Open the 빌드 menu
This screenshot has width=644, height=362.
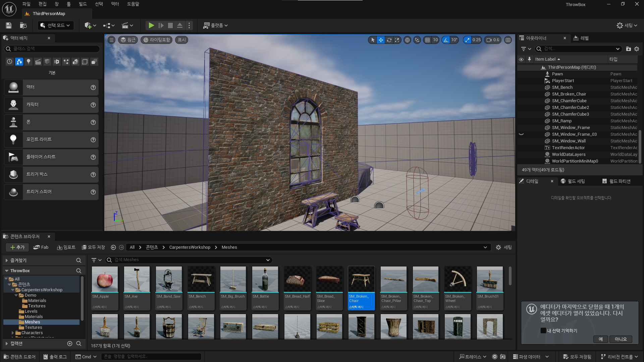tap(83, 4)
